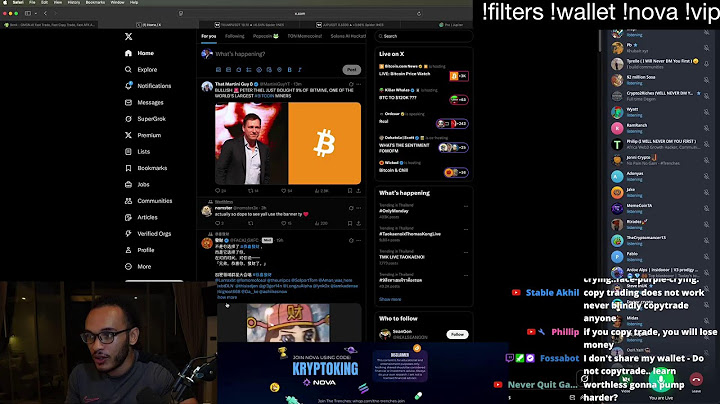Click the What's happening compose field
The image size is (720, 404).
pyautogui.click(x=241, y=54)
